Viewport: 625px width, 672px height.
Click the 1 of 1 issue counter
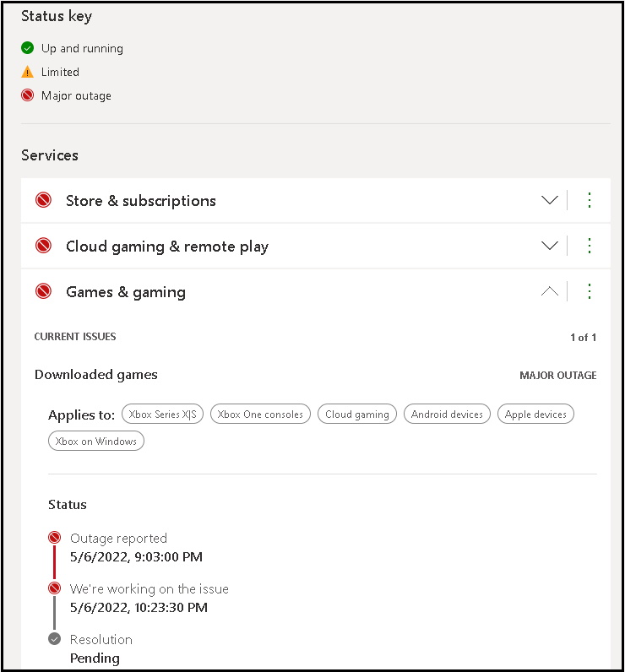583,338
